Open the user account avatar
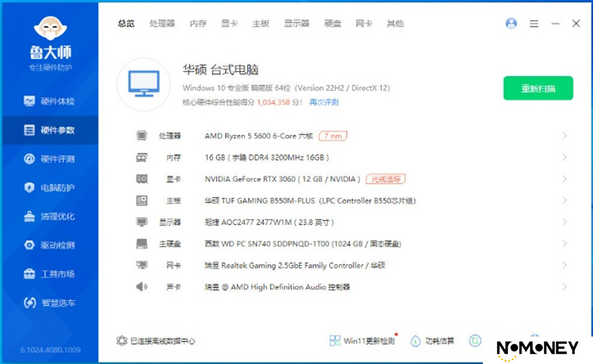Image resolution: width=593 pixels, height=364 pixels. pos(511,24)
